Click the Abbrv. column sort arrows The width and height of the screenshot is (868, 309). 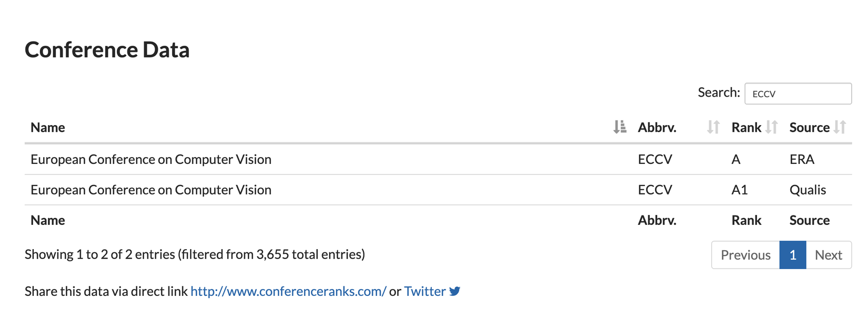713,127
